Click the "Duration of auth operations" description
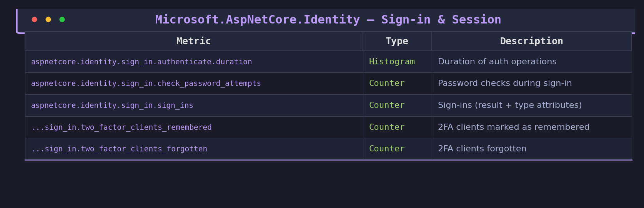 coord(497,62)
